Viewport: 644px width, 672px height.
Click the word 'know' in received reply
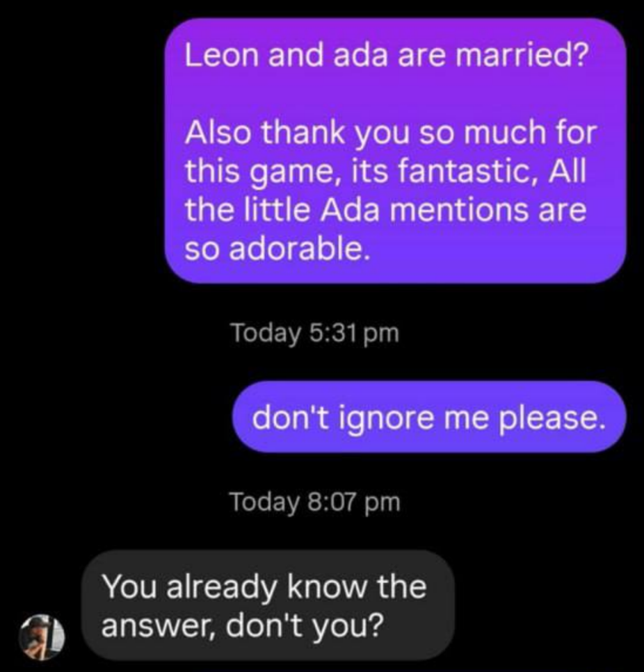[x=326, y=587]
